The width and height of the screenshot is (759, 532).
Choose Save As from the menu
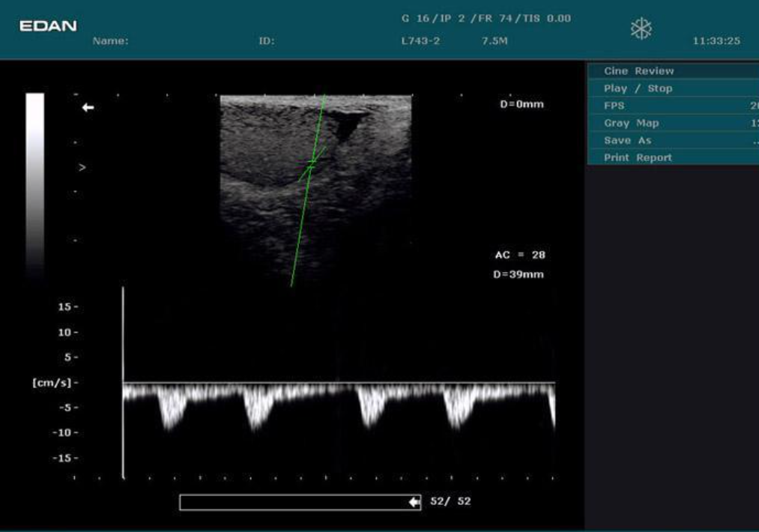tap(674, 141)
